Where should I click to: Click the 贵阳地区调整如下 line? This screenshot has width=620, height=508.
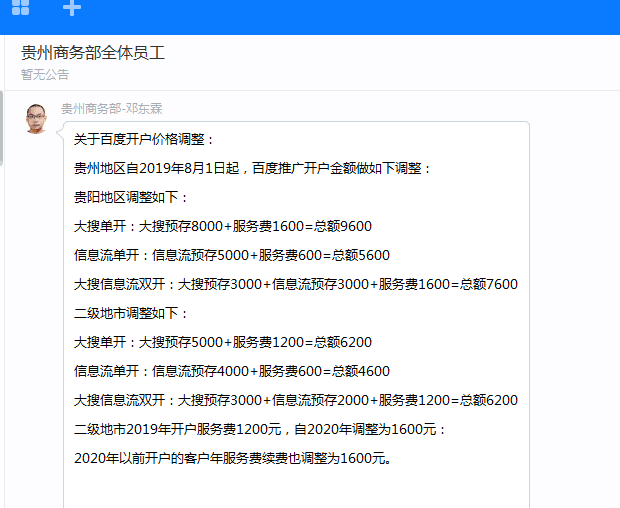tap(131, 197)
